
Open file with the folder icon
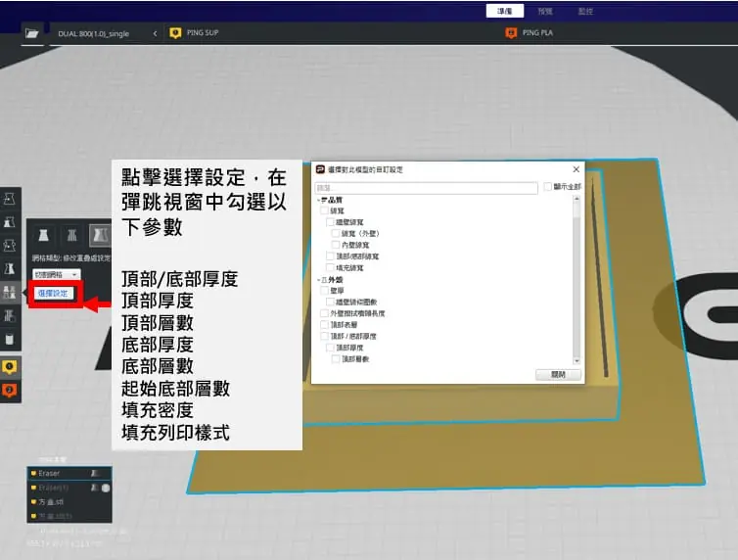click(31, 33)
